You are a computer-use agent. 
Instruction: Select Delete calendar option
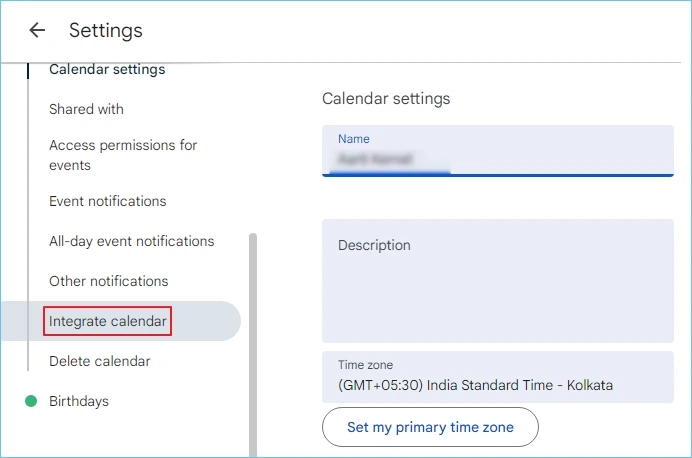(x=99, y=361)
